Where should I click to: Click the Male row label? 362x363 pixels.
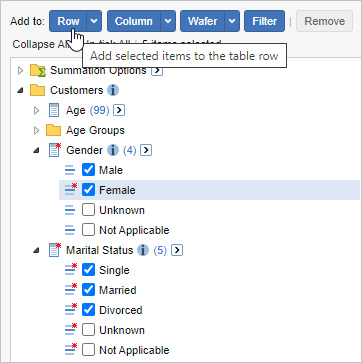(111, 170)
